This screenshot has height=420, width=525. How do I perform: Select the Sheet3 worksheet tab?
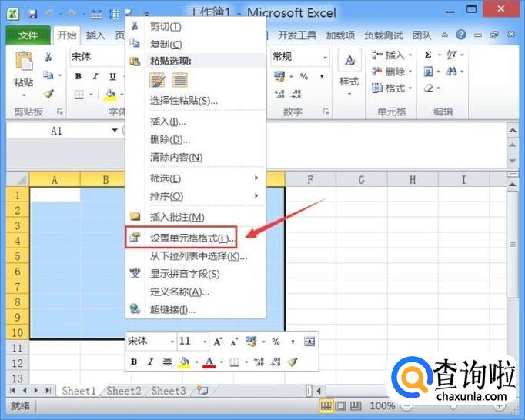click(169, 391)
